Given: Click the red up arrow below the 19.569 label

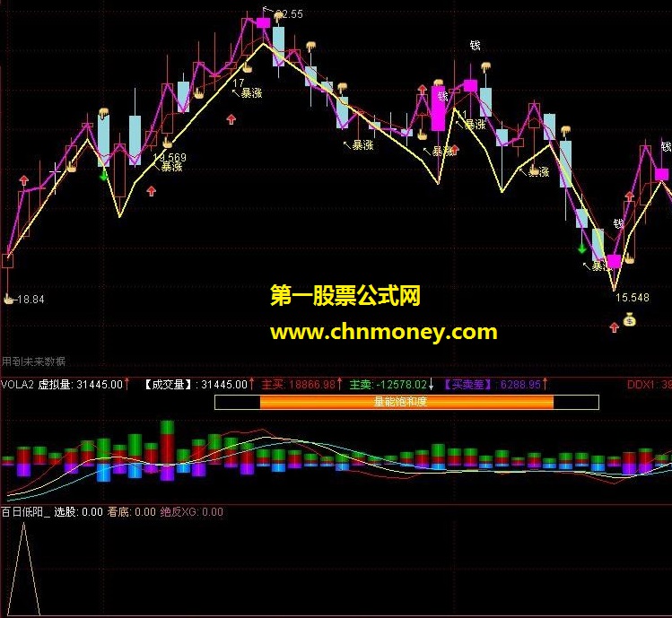Looking at the screenshot, I should coord(152,191).
